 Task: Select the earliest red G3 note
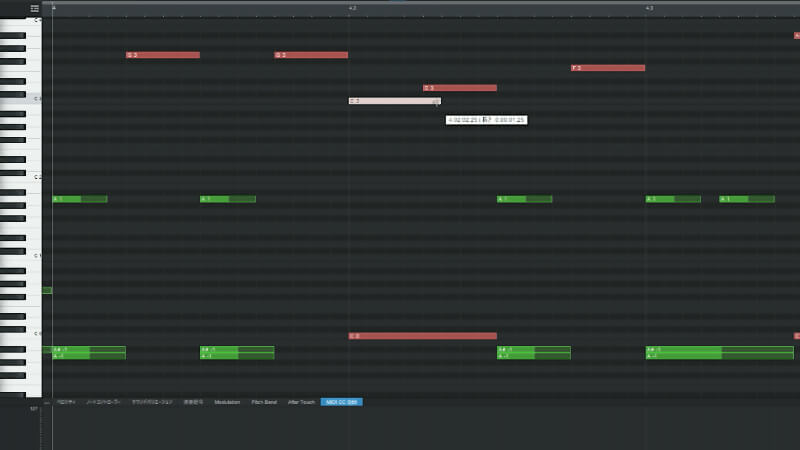[163, 55]
